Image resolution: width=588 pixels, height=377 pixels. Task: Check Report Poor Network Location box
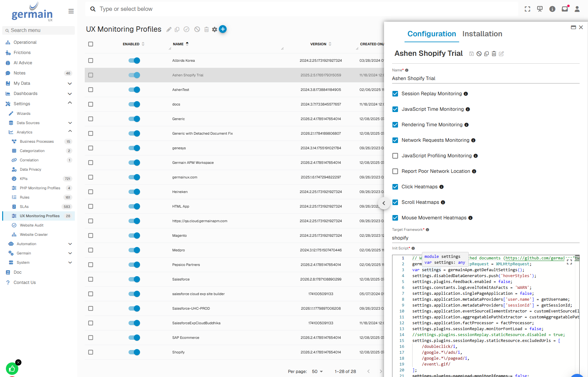[395, 171]
